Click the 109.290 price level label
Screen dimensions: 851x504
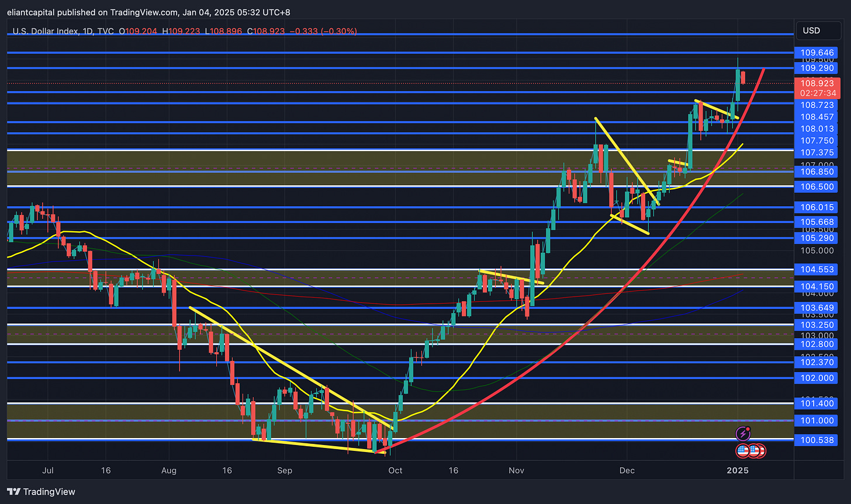point(817,68)
